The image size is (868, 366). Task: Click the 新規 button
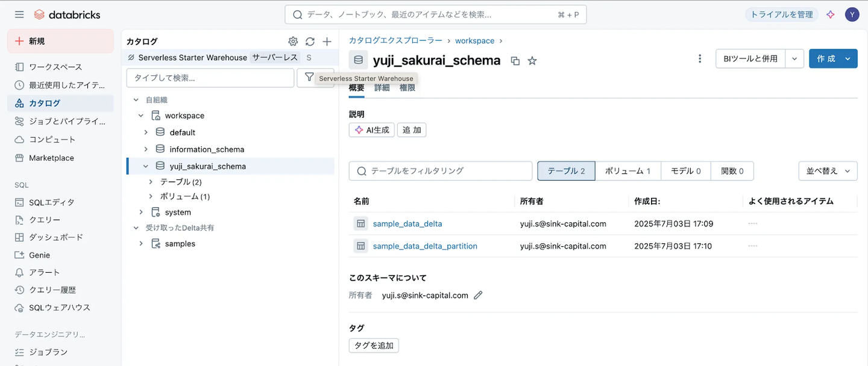click(60, 41)
